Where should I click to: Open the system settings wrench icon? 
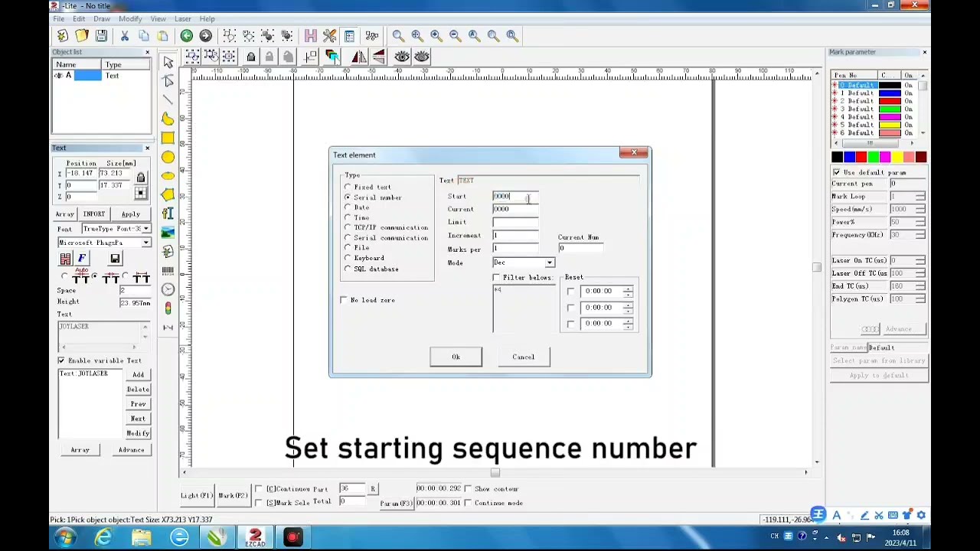click(329, 36)
